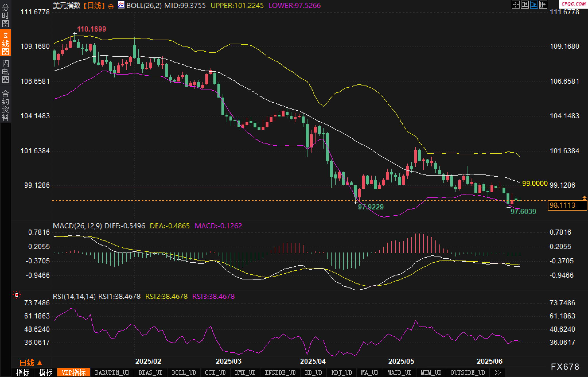Click the 指标 button

[x=23, y=372]
